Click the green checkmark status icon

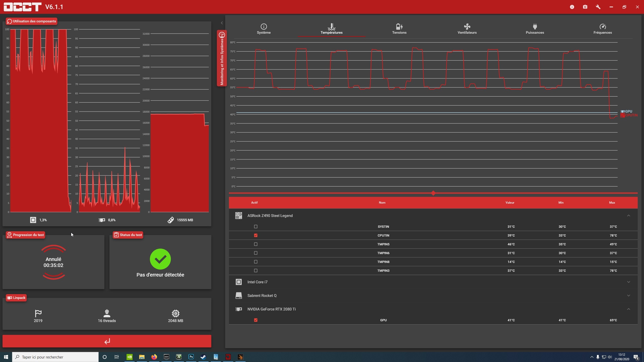coord(160,259)
